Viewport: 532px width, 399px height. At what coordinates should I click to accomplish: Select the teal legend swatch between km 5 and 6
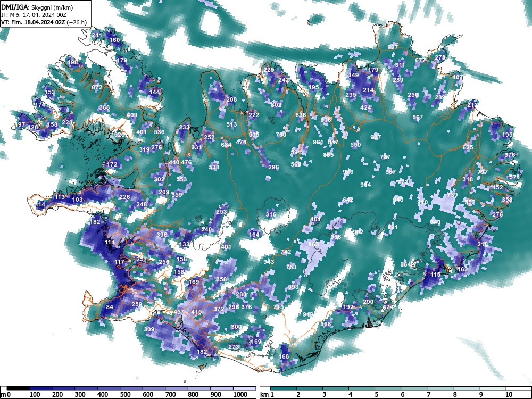coord(388,388)
